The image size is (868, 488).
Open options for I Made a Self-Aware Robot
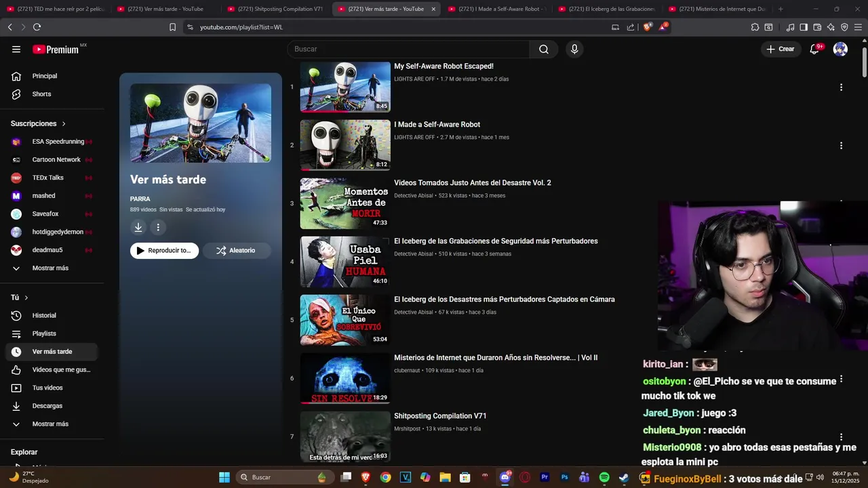coord(841,146)
